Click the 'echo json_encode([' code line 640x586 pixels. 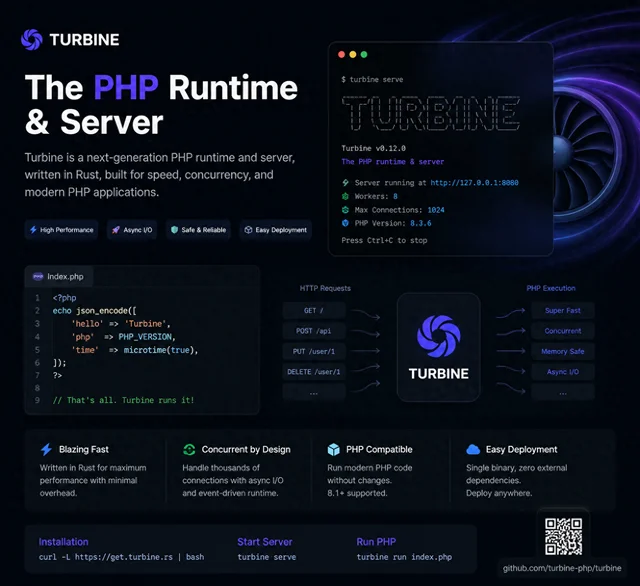click(x=94, y=311)
